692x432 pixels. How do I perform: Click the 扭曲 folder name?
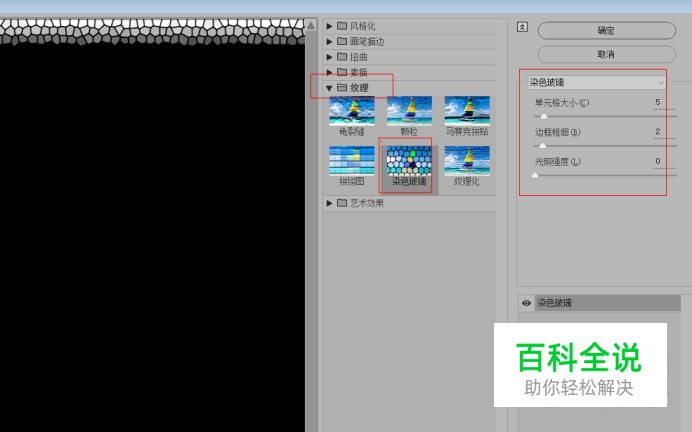(359, 57)
